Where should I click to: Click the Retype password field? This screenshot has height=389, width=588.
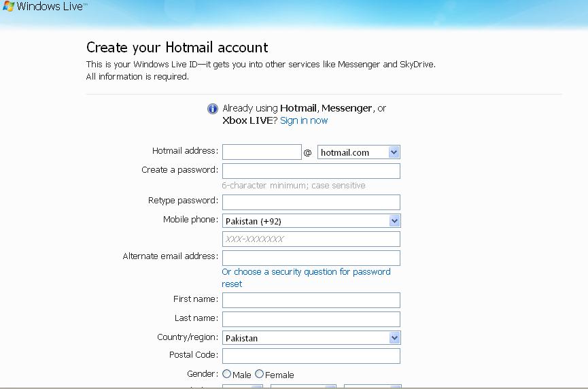coord(311,202)
